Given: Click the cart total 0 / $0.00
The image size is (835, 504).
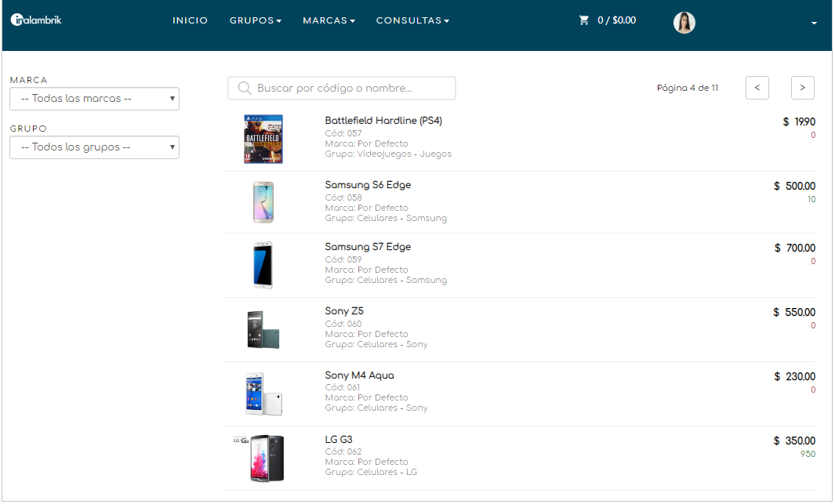Looking at the screenshot, I should pos(617,20).
